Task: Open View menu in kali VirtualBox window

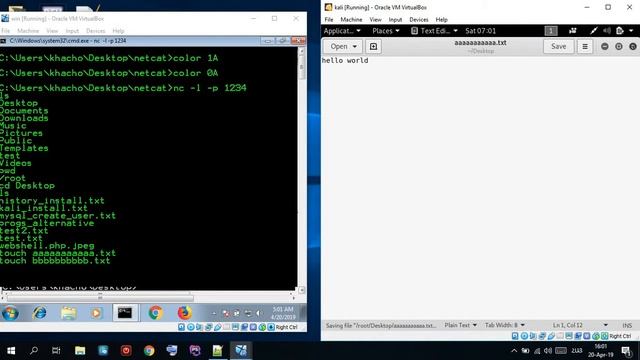Action: click(375, 20)
